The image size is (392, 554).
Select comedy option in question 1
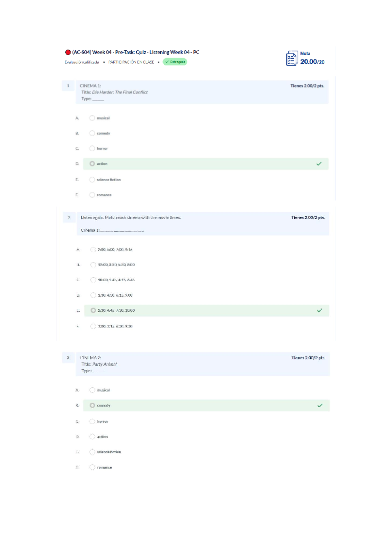92,133
